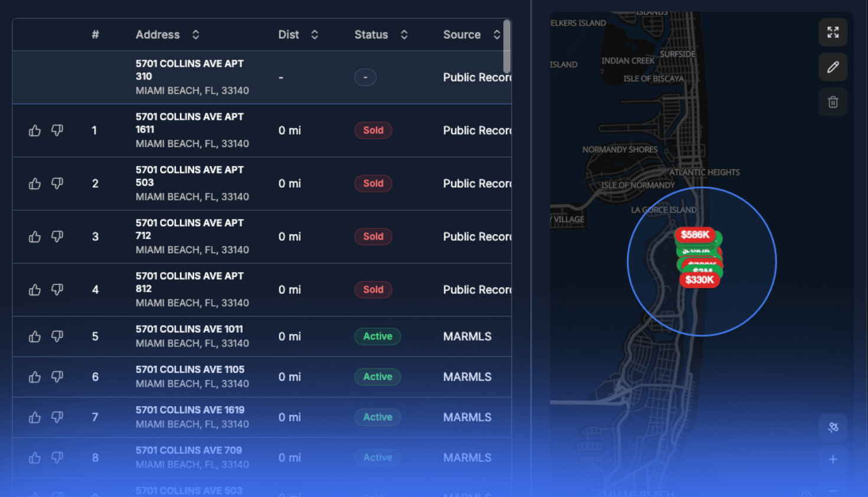Click the Normandy Shores map label
Screen dimensions: 868x497
click(620, 149)
